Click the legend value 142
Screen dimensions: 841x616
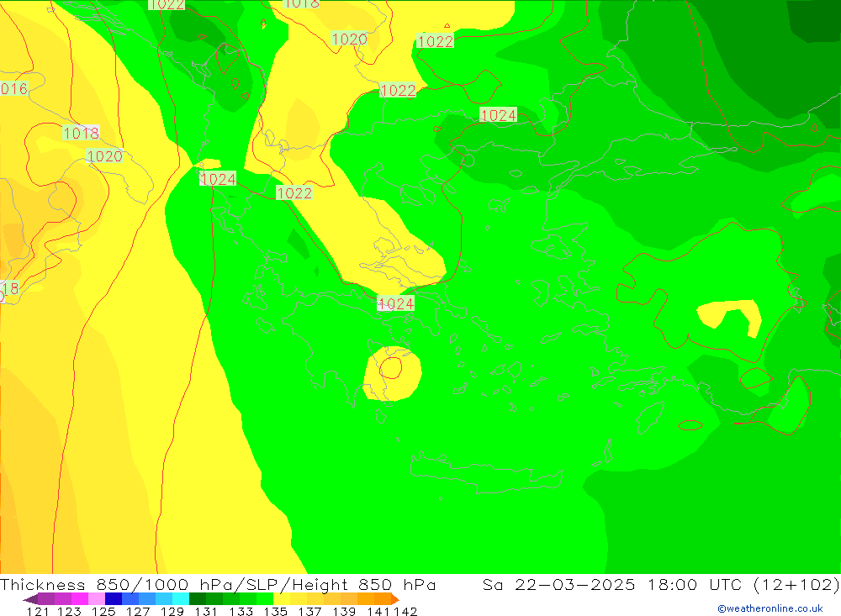[x=405, y=611]
